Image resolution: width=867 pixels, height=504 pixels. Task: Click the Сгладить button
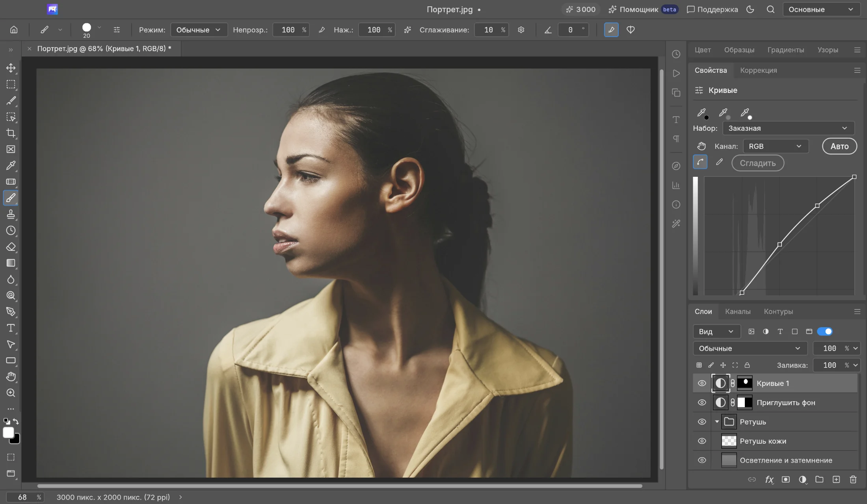(757, 163)
